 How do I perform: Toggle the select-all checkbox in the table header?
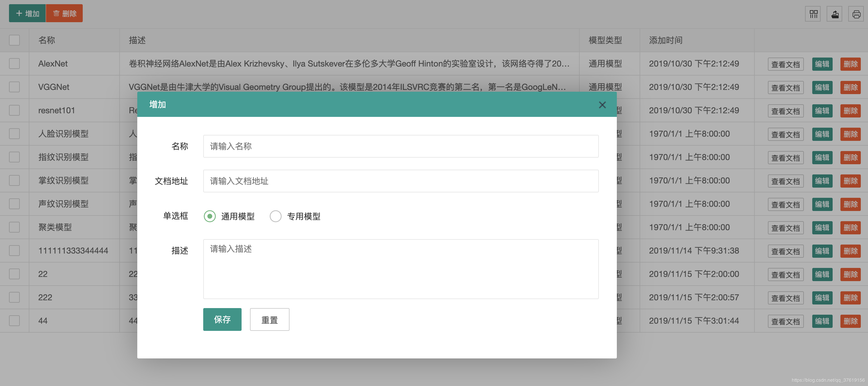click(x=14, y=40)
